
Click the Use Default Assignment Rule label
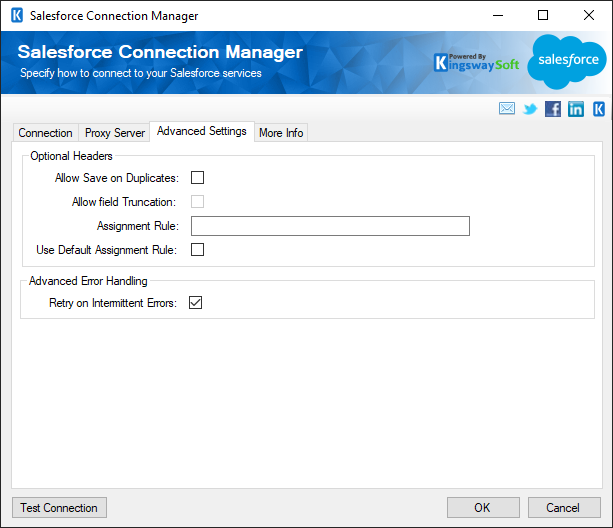[x=106, y=250]
